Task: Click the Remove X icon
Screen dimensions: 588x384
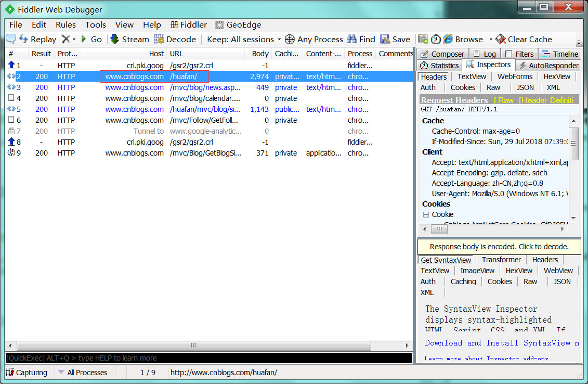Action: (66, 39)
